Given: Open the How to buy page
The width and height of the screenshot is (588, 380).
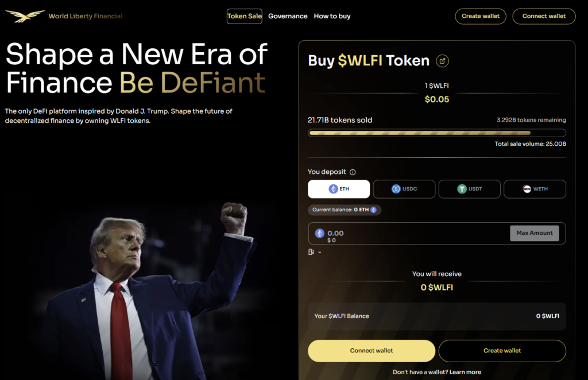Looking at the screenshot, I should (x=332, y=16).
